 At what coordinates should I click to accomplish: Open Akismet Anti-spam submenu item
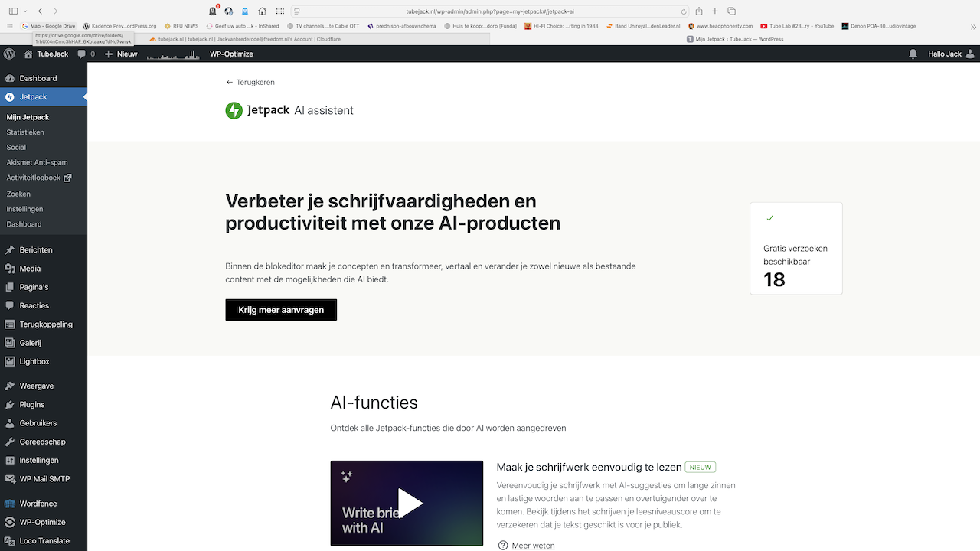(37, 163)
